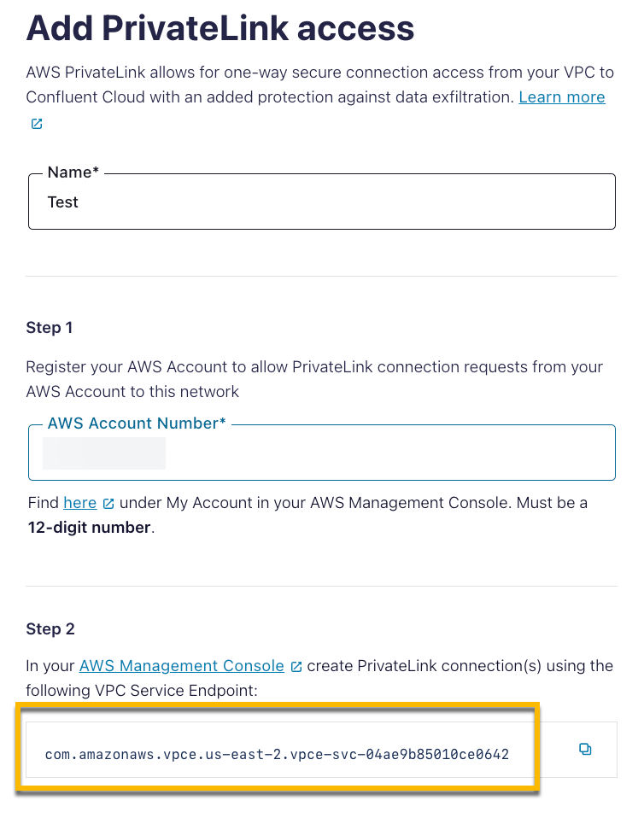Open the Learn more link

(561, 97)
